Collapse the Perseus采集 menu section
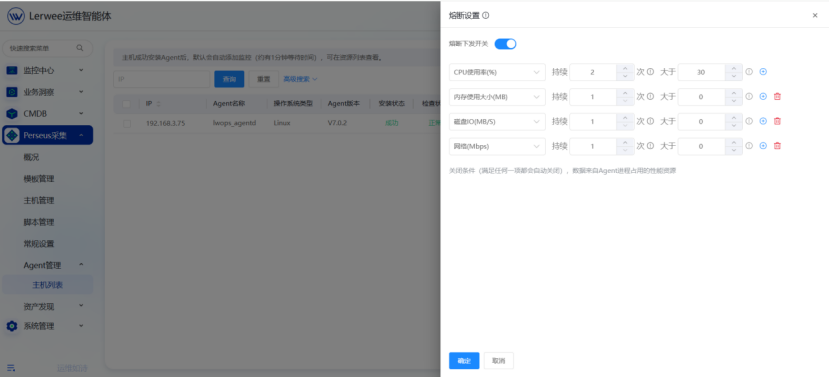 click(81, 135)
